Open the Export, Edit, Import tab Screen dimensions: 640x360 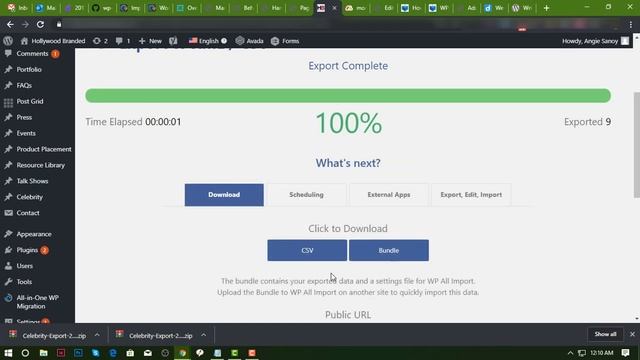click(x=471, y=195)
